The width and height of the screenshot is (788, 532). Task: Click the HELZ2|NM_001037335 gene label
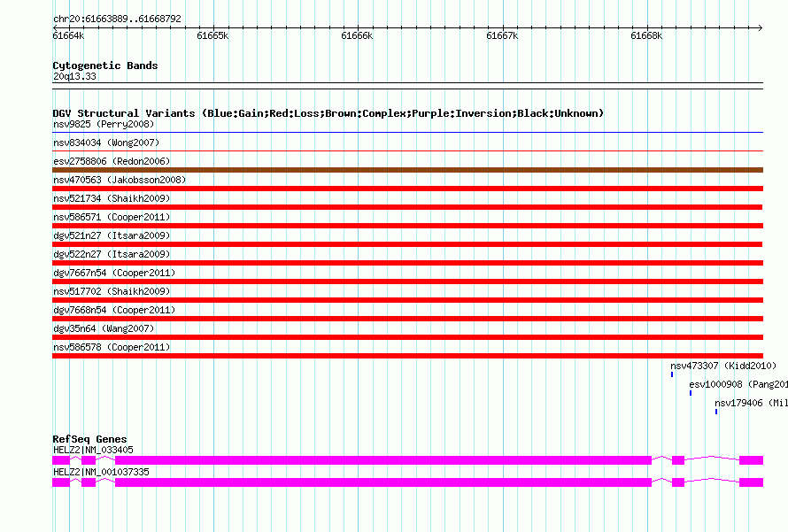coord(101,472)
